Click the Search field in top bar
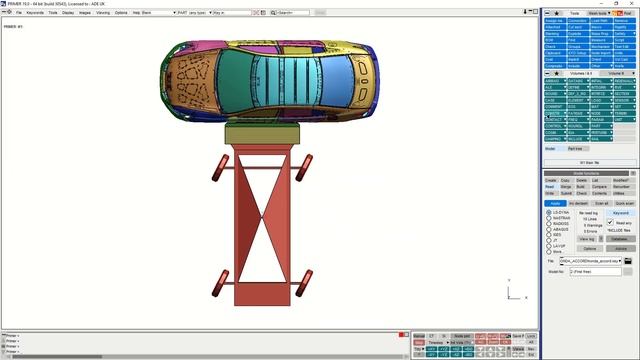Image resolution: width=640 pixels, height=360 pixels. tap(293, 13)
